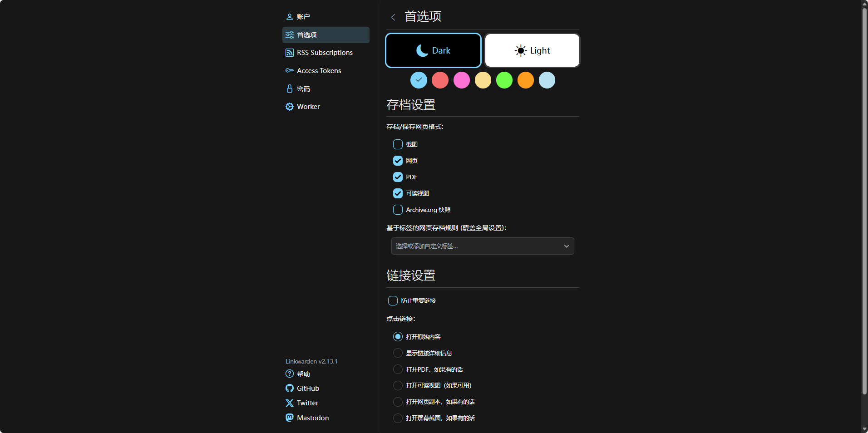Select the light blue accent color
The width and height of the screenshot is (868, 433).
[x=547, y=80]
